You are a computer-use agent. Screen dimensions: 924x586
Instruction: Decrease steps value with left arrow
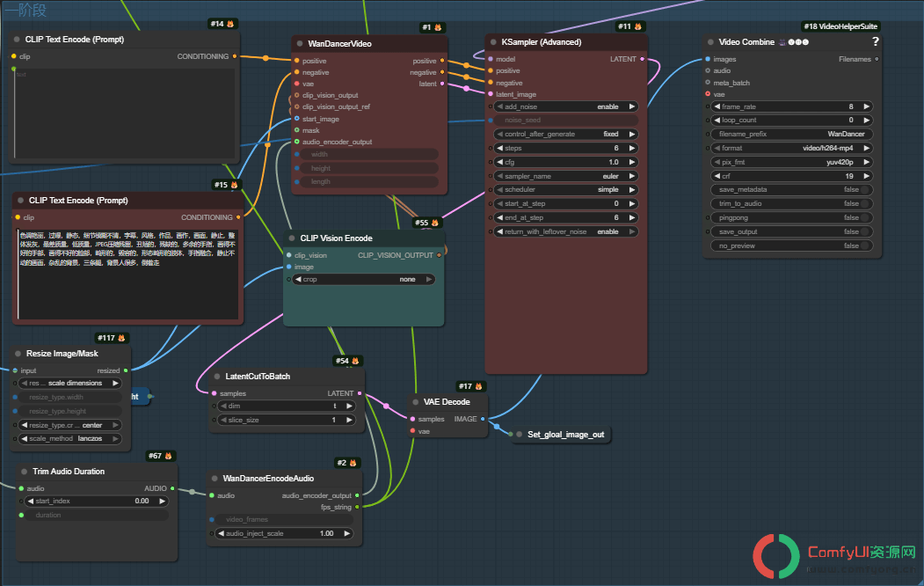499,148
